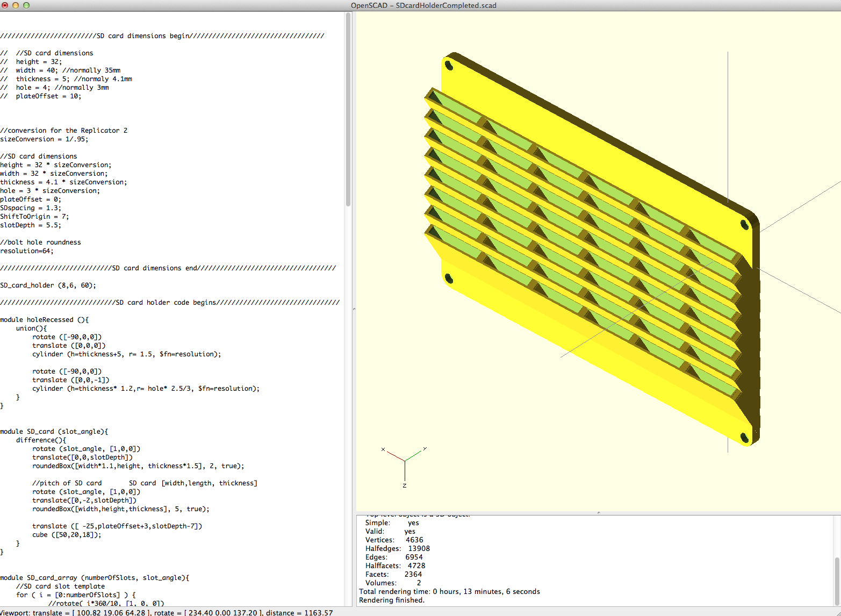The image size is (841, 616).
Task: Place cursor on the resolution=64 line
Action: click(x=27, y=251)
